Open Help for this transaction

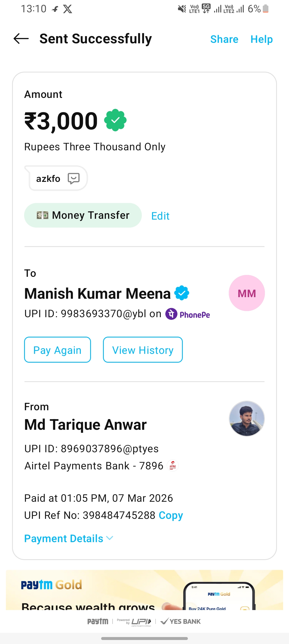point(261,39)
